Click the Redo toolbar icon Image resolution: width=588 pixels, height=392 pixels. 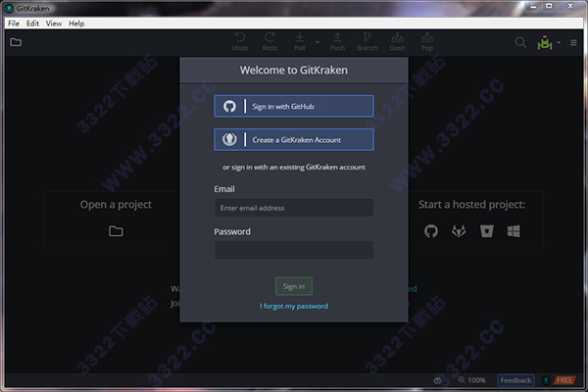269,41
